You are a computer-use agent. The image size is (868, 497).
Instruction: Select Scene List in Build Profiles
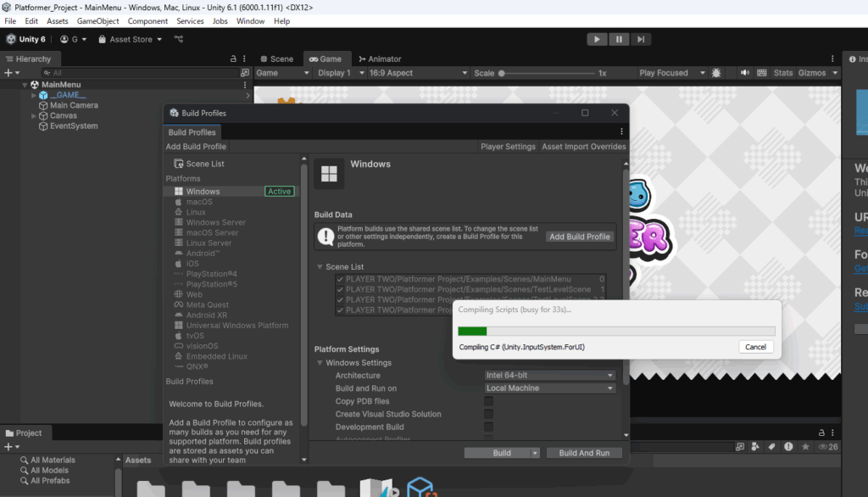click(x=198, y=164)
